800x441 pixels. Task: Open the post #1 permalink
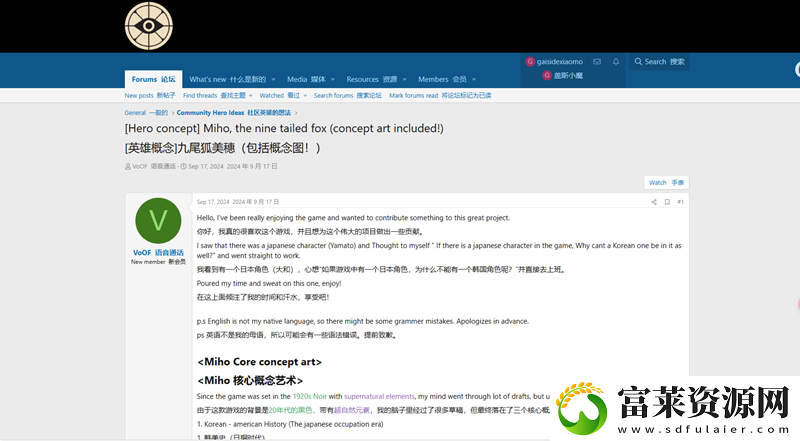[x=680, y=202]
